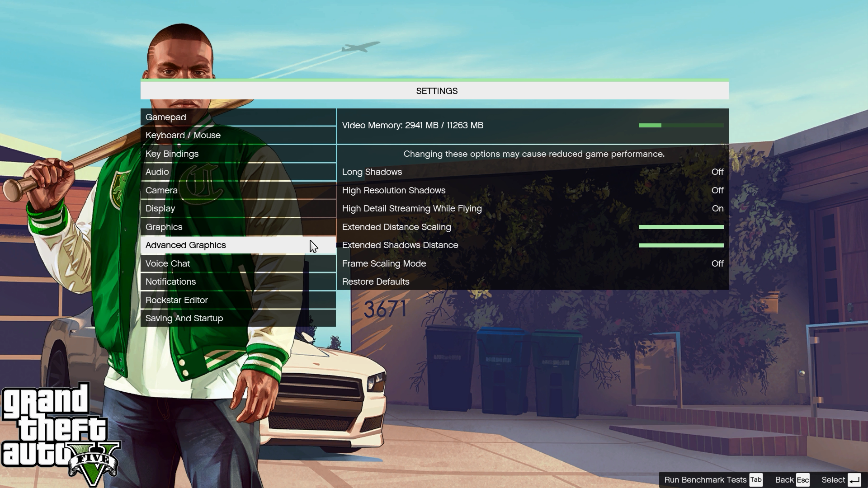The image size is (868, 488).
Task: Open Gamepad settings section
Action: click(165, 116)
